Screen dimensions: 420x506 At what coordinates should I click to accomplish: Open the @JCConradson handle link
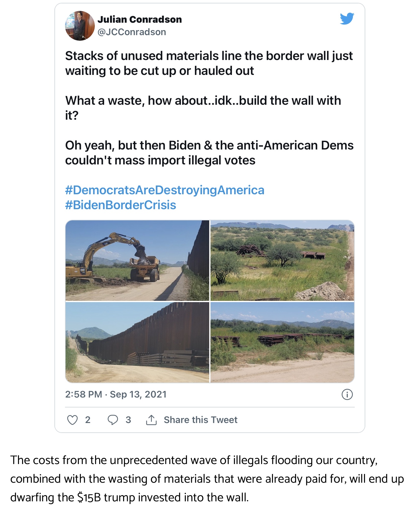point(132,32)
